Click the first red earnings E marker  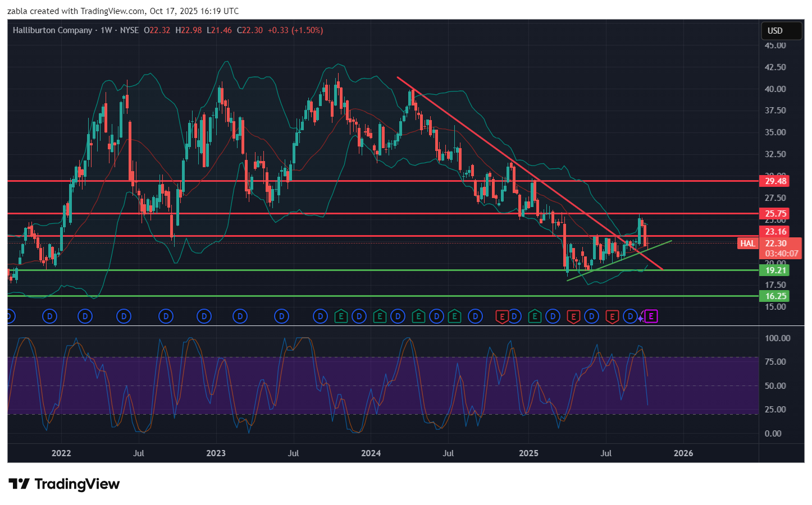[501, 316]
